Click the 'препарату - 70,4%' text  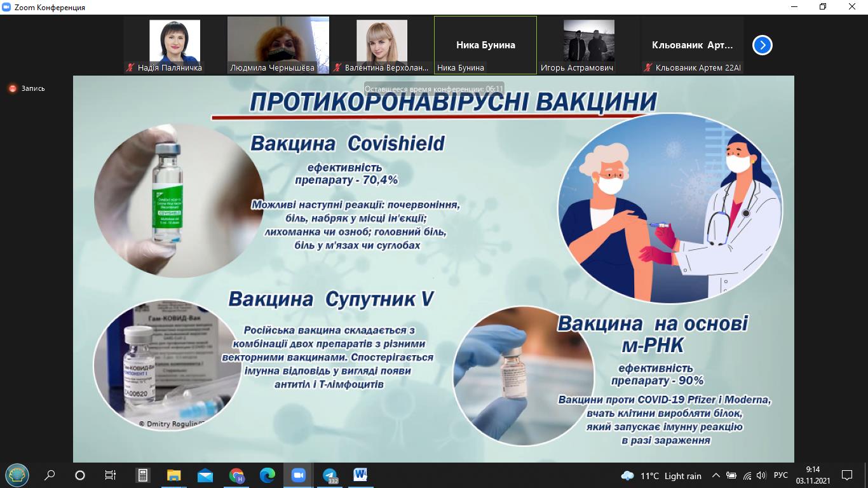pyautogui.click(x=346, y=180)
